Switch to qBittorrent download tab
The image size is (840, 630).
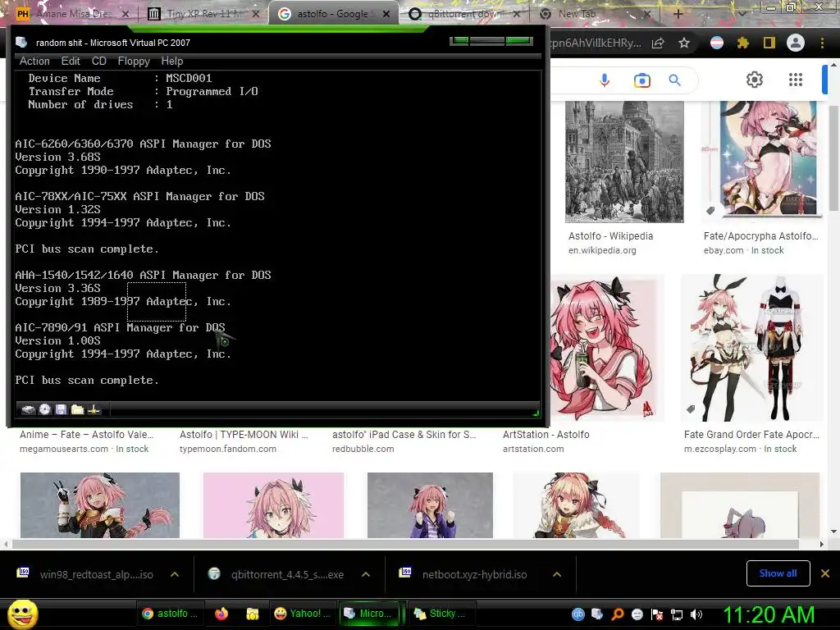[463, 13]
